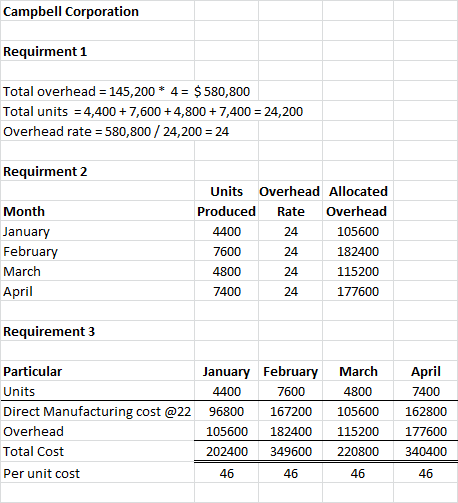
Task: Select March units 4800 in Requirement 3
Action: click(x=358, y=392)
